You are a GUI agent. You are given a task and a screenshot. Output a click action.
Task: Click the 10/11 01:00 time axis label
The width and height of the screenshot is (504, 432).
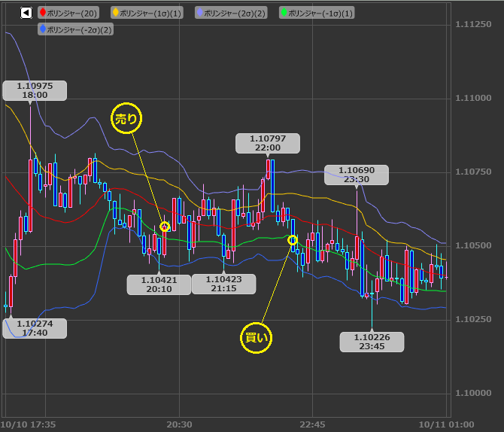(x=447, y=424)
